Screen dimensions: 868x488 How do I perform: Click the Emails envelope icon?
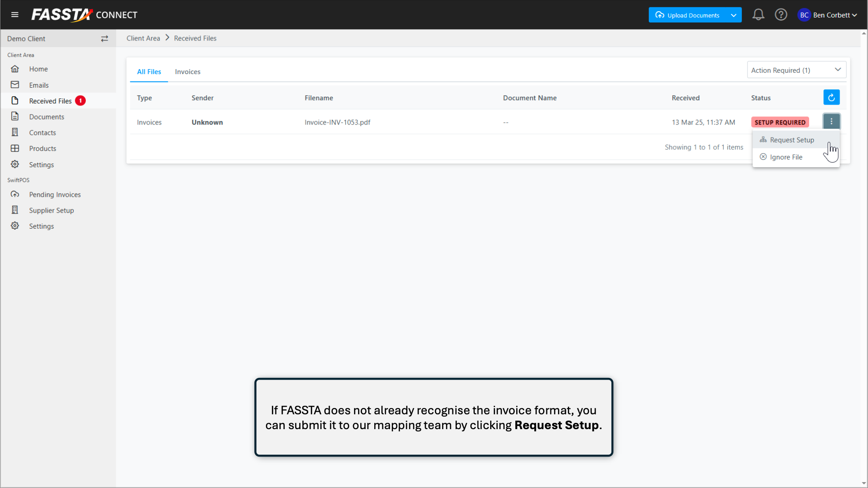coord(15,84)
